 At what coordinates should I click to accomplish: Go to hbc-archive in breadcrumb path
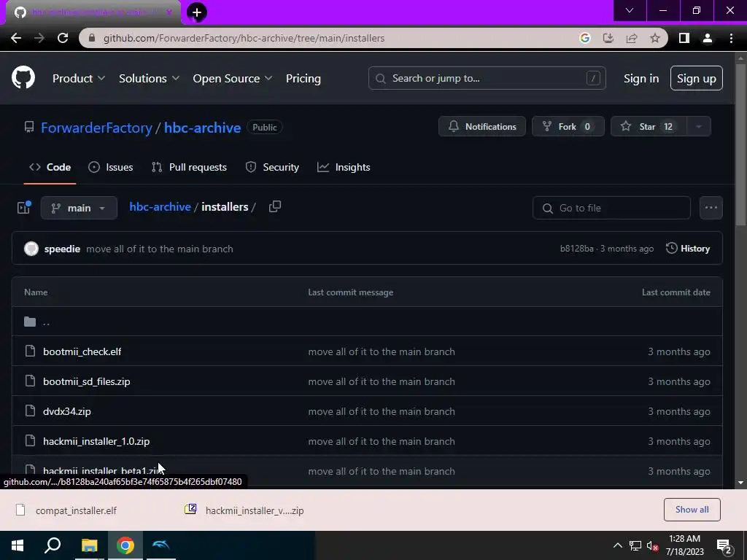(160, 206)
